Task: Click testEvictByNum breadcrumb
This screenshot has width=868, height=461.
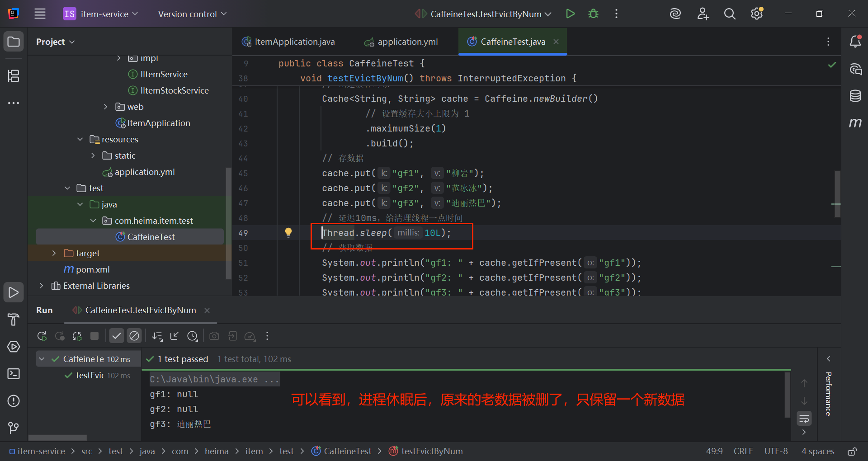Action: pos(426,451)
